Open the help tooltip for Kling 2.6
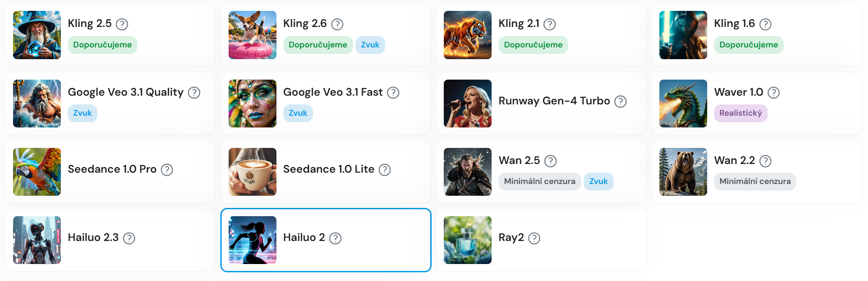Screen dimensions: 868x281 [337, 24]
